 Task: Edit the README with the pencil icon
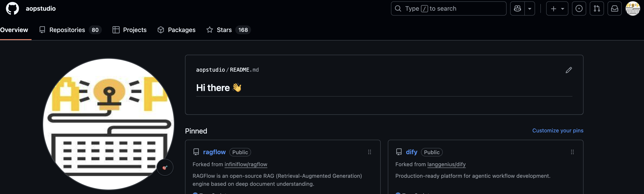coord(568,70)
